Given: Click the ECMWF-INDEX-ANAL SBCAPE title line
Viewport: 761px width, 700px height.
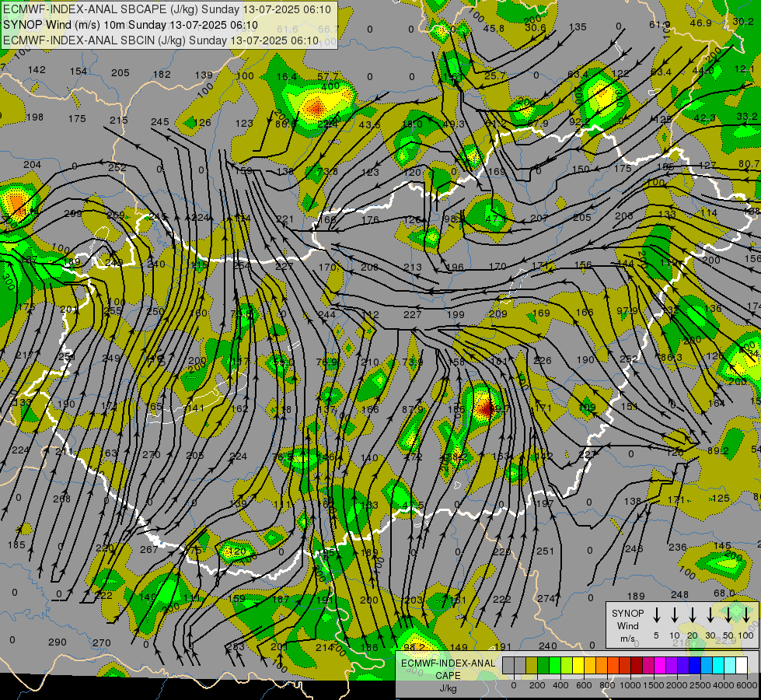Looking at the screenshot, I should 167,9.
